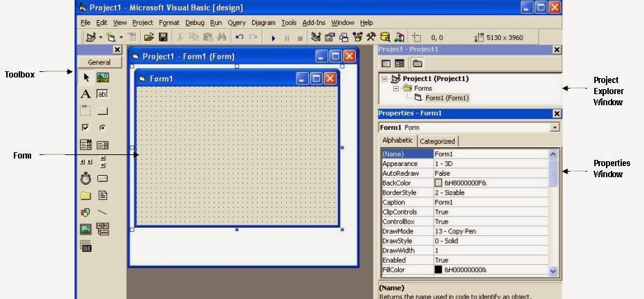Save the project with the floppy icon
Viewport: 644px width, 299px height.
(x=163, y=37)
